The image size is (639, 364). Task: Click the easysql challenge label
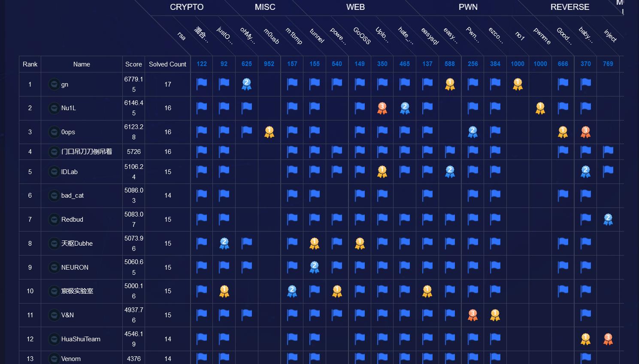(430, 36)
